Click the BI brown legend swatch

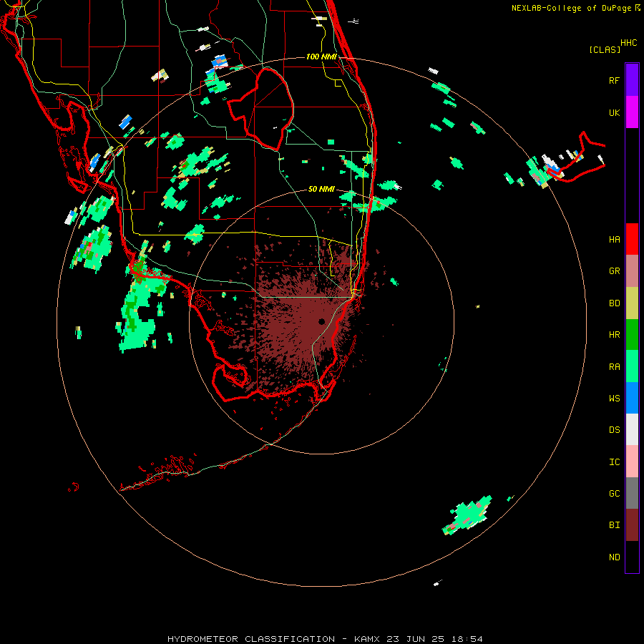click(632, 525)
